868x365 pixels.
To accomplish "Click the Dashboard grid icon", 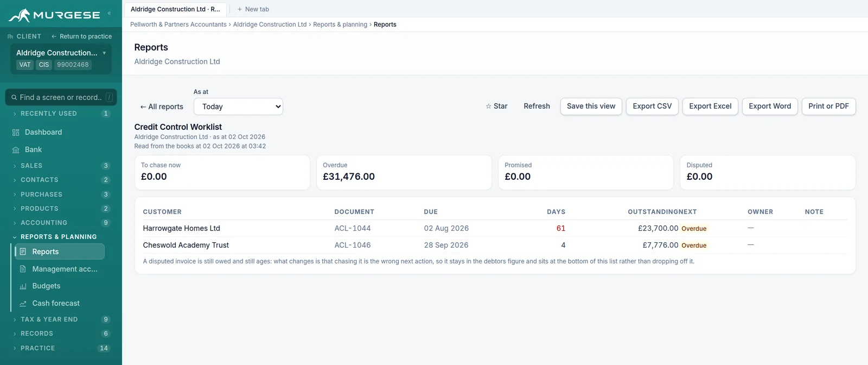I will point(16,133).
